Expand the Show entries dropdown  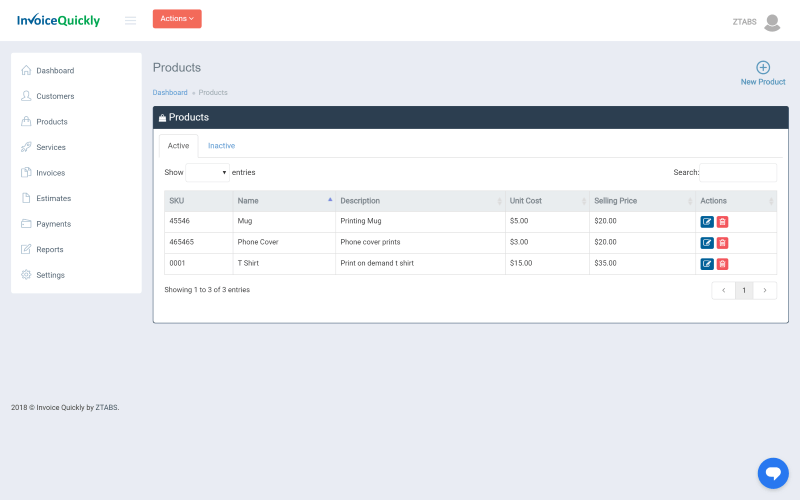(x=207, y=172)
